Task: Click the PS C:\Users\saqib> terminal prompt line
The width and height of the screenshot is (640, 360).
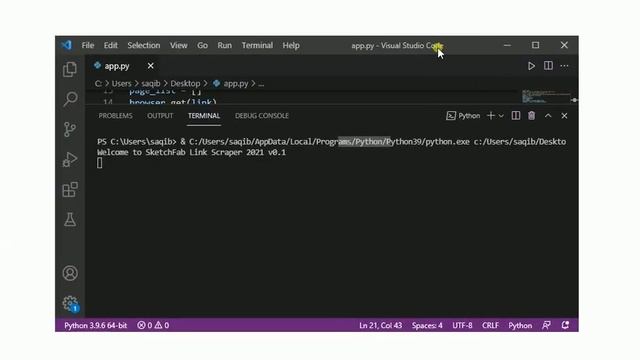Action: pos(331,142)
